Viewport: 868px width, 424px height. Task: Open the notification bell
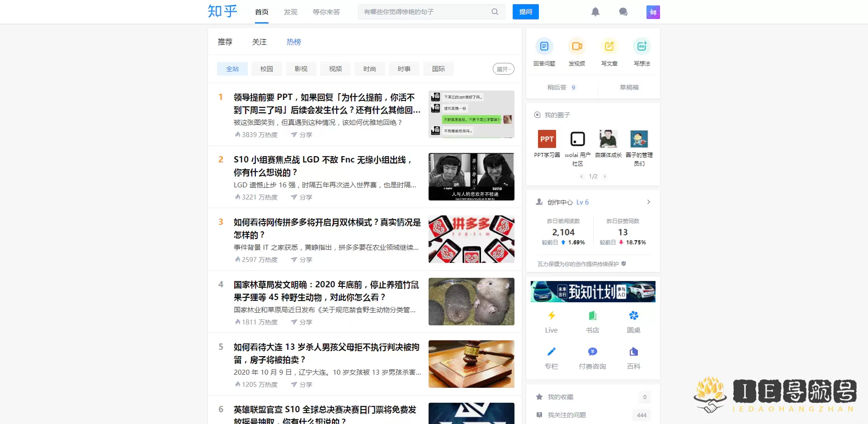pyautogui.click(x=595, y=12)
